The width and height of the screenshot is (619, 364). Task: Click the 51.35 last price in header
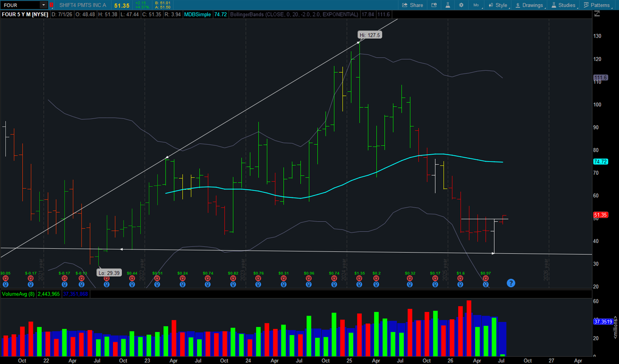point(121,5)
